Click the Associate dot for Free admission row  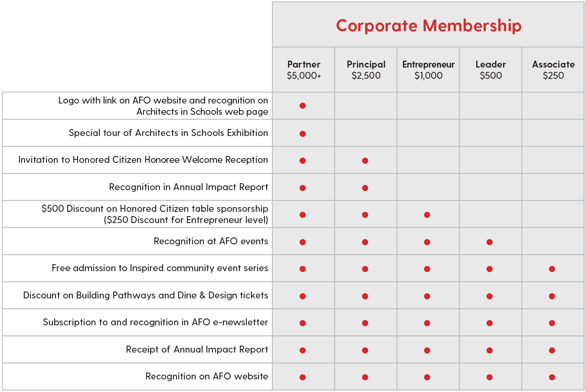[552, 269]
